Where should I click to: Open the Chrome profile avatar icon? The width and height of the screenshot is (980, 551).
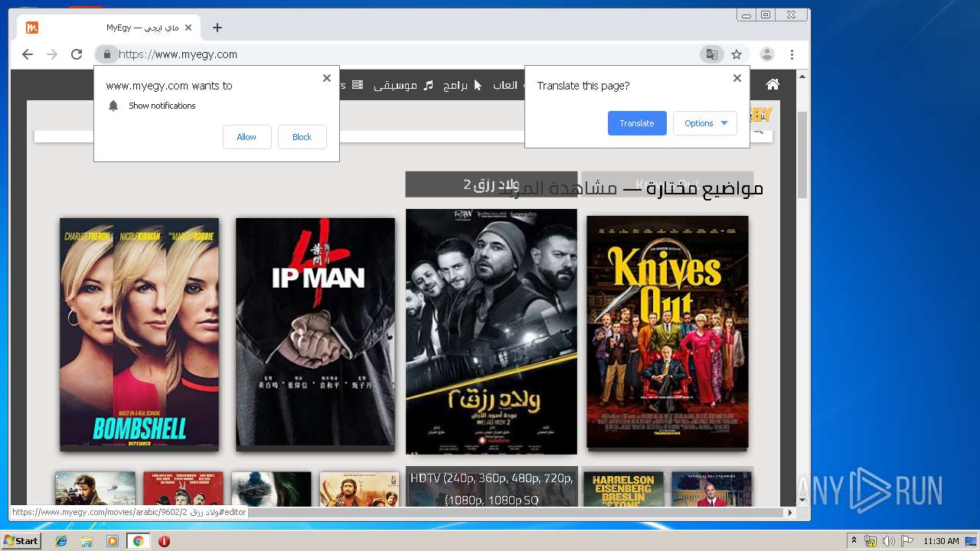coord(766,54)
